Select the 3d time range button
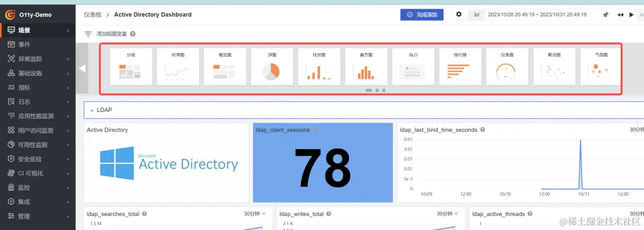 point(476,15)
